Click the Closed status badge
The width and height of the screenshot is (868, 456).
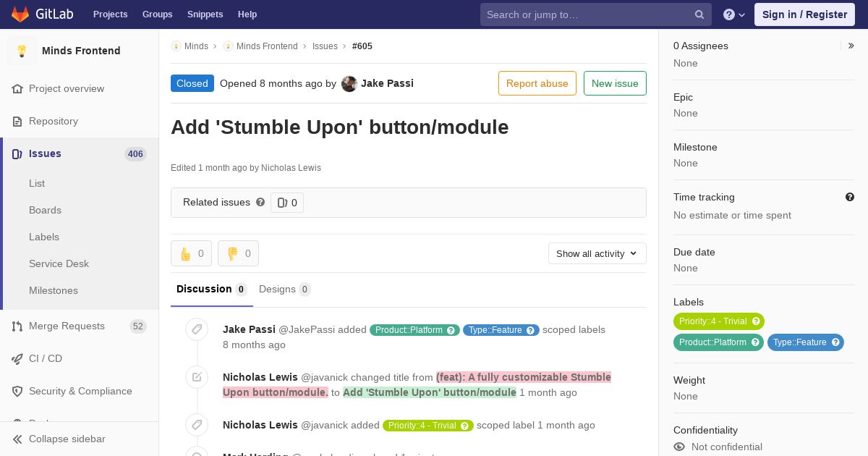point(192,83)
